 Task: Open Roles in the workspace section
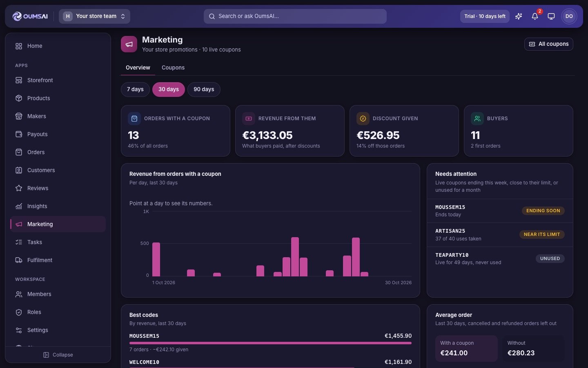[58, 312]
